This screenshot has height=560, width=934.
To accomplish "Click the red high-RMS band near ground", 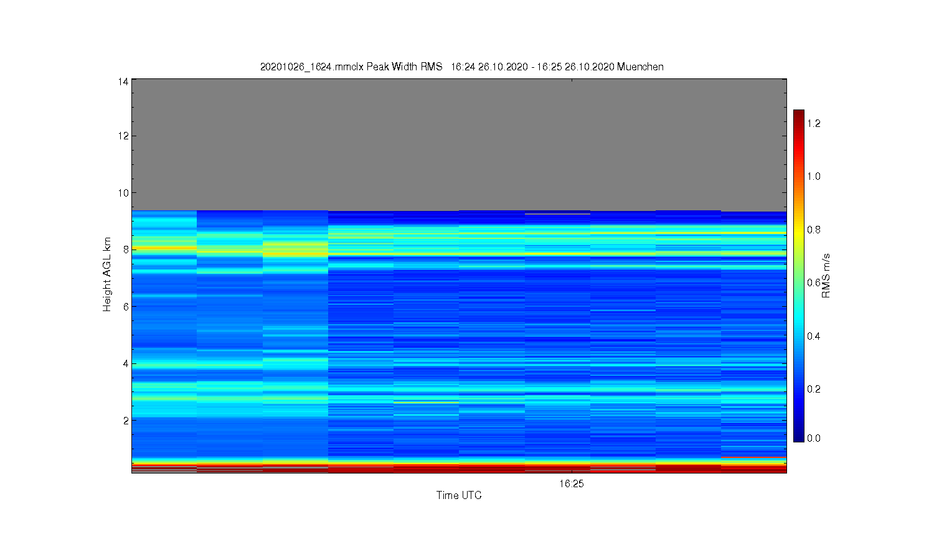I will point(459,468).
